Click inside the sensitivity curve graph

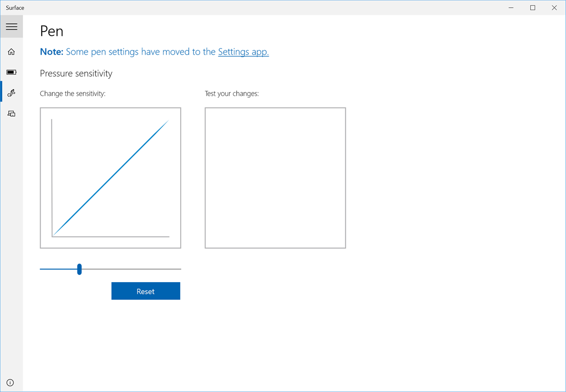tap(110, 178)
